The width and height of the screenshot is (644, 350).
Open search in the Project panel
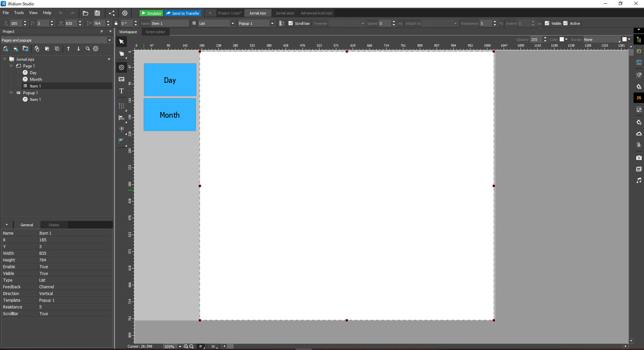click(x=88, y=49)
